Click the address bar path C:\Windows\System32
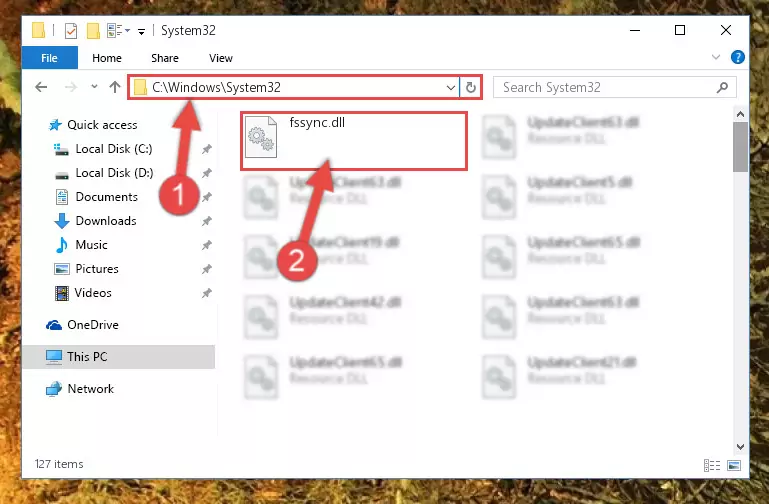Viewport: 769px width, 504px height. tap(216, 87)
